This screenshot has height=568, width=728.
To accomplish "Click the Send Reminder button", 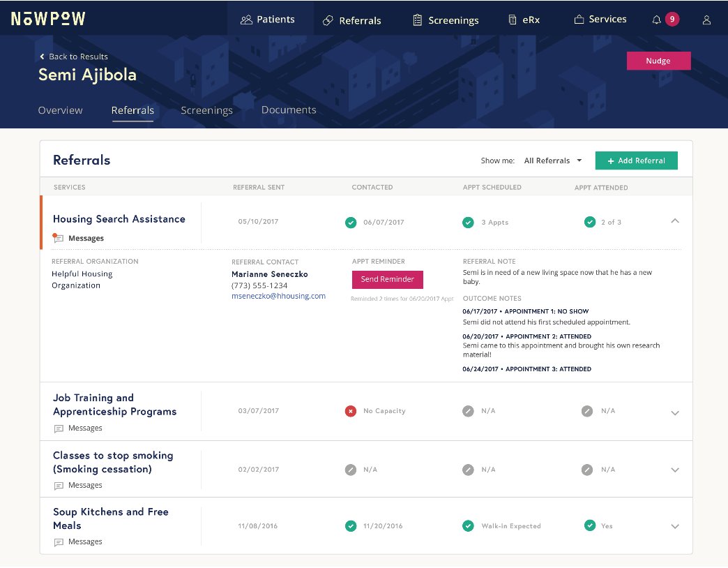I will click(387, 280).
